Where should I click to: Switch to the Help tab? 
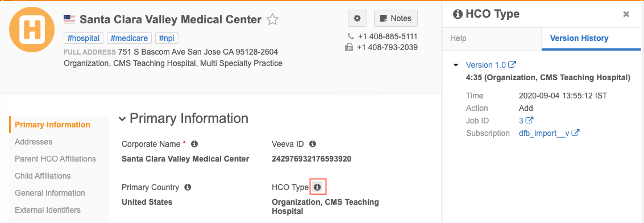[x=458, y=38]
